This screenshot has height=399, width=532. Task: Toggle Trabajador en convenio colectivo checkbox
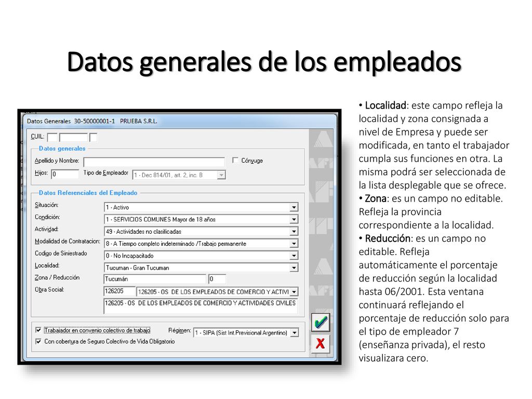pos(38,330)
